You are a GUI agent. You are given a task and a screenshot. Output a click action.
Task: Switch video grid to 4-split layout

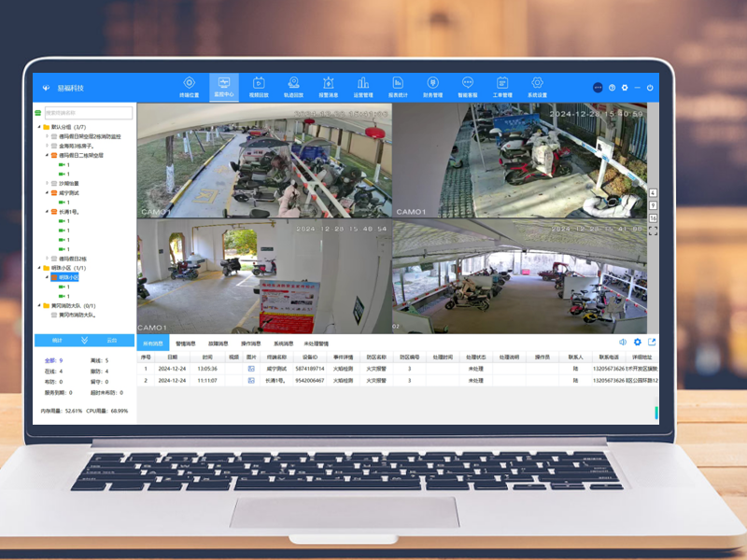click(653, 193)
